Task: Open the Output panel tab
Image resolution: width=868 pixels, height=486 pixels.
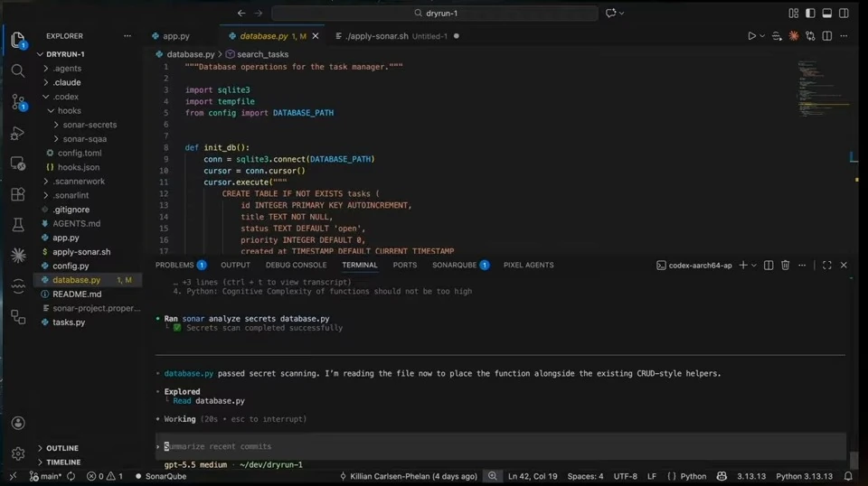Action: [x=235, y=265]
